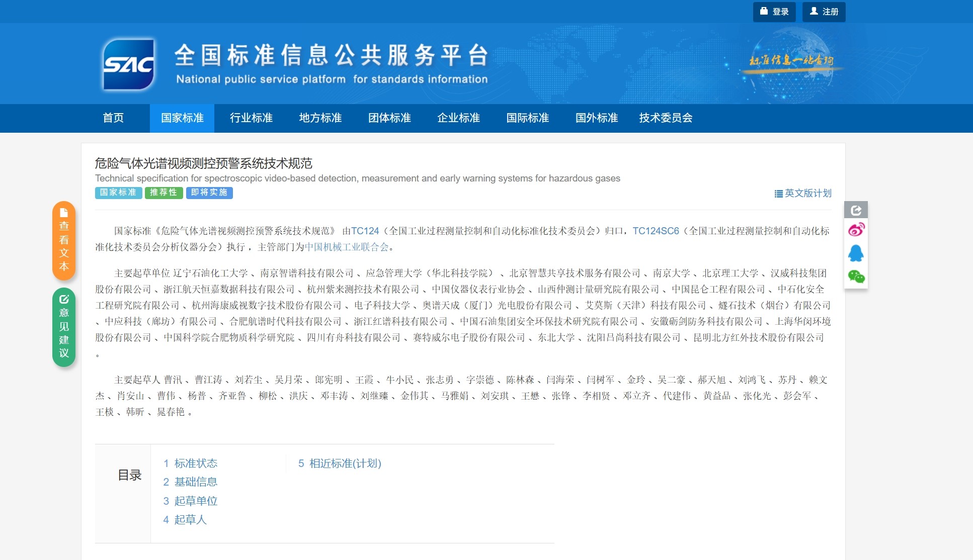Screen dimensions: 973x560
Task: Jump to 1 标准状态 in contents
Action: [x=190, y=463]
